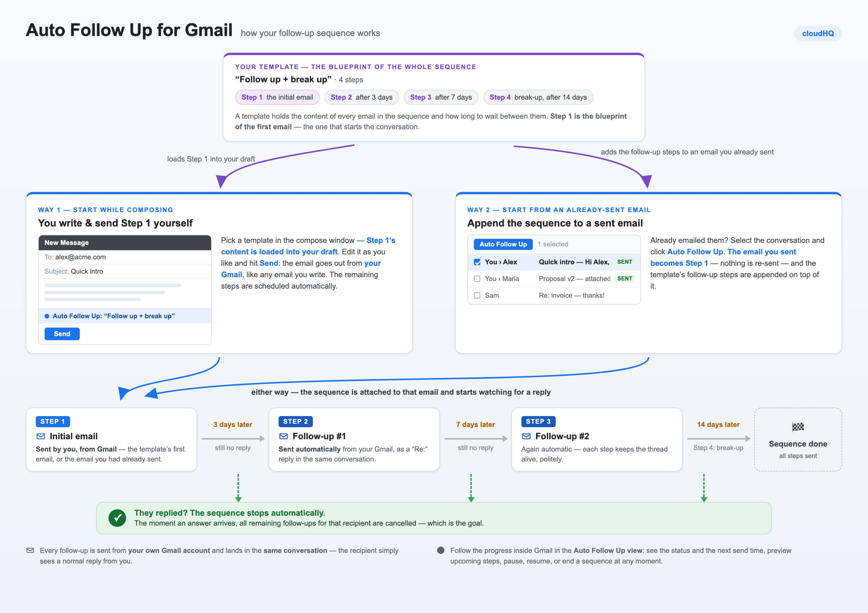This screenshot has height=613, width=868.
Task: Click the envelope icon beside Follow-up #2
Action: (x=526, y=436)
